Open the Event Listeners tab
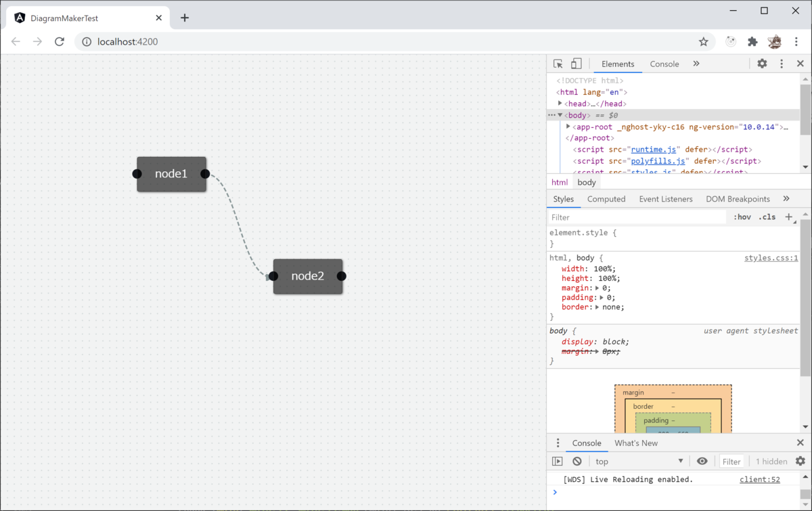Image resolution: width=812 pixels, height=511 pixels. [666, 199]
